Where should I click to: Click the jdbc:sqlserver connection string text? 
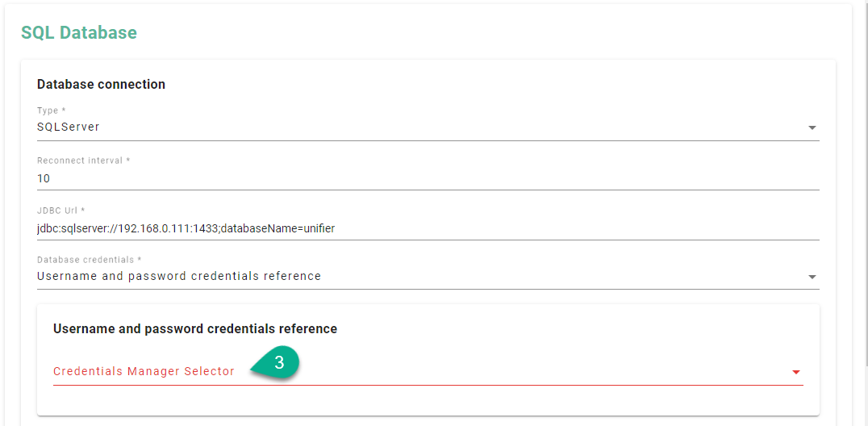186,228
